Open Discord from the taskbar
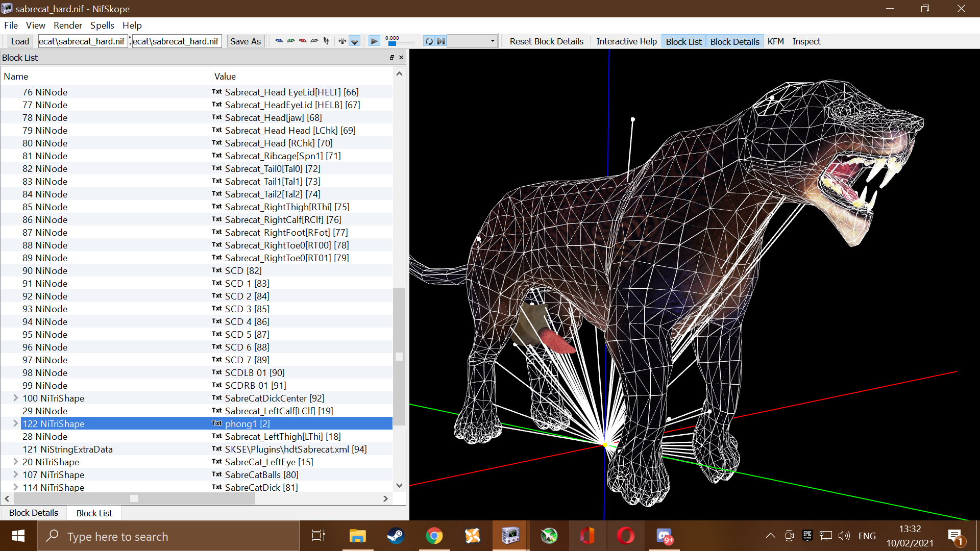The width and height of the screenshot is (980, 551). [664, 536]
